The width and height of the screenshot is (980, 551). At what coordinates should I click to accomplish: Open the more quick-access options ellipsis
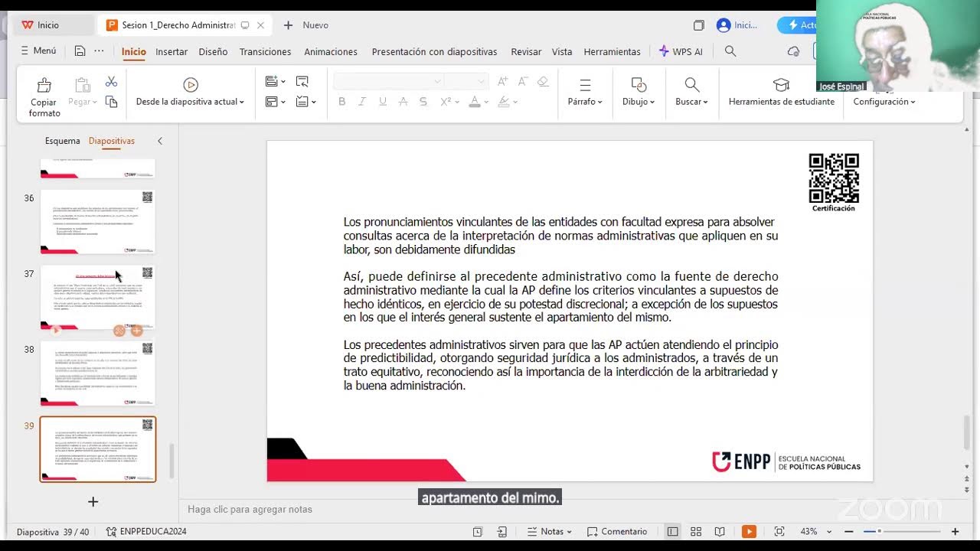pyautogui.click(x=99, y=51)
